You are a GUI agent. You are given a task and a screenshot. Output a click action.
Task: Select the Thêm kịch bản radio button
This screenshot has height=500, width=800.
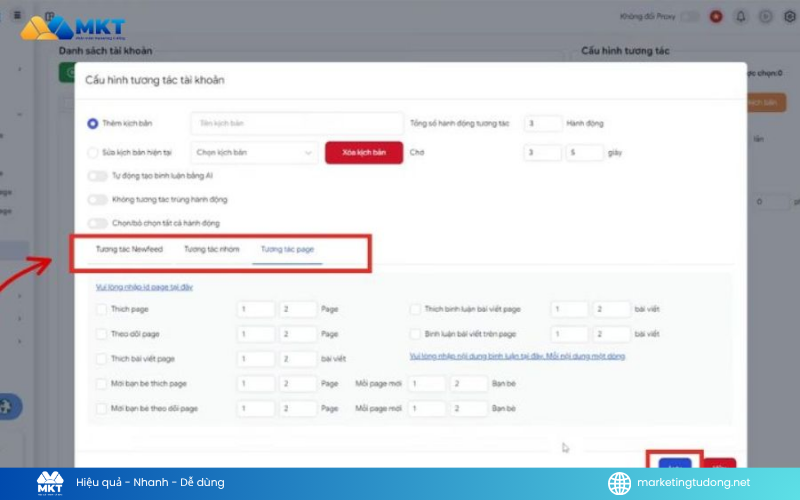[x=92, y=123]
